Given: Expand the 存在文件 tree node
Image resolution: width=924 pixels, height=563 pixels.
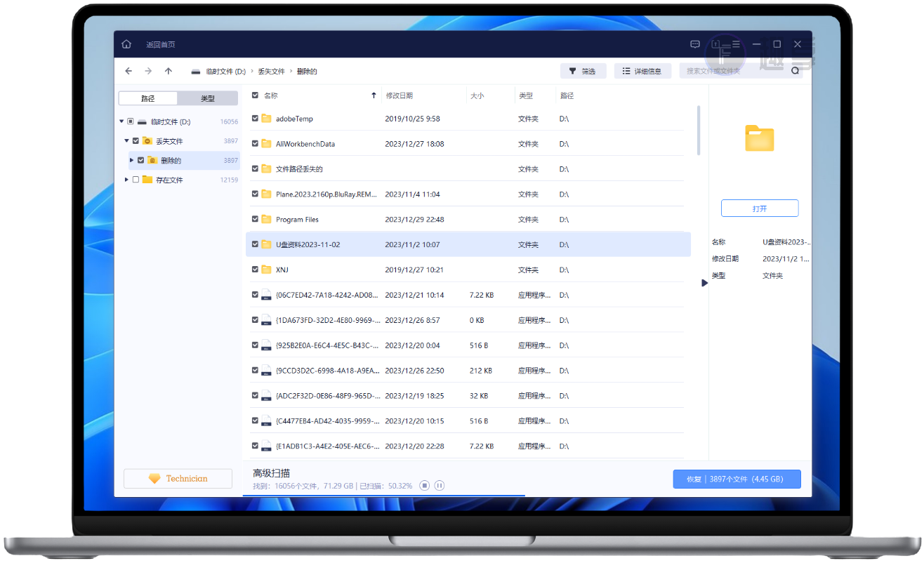Looking at the screenshot, I should [x=126, y=180].
